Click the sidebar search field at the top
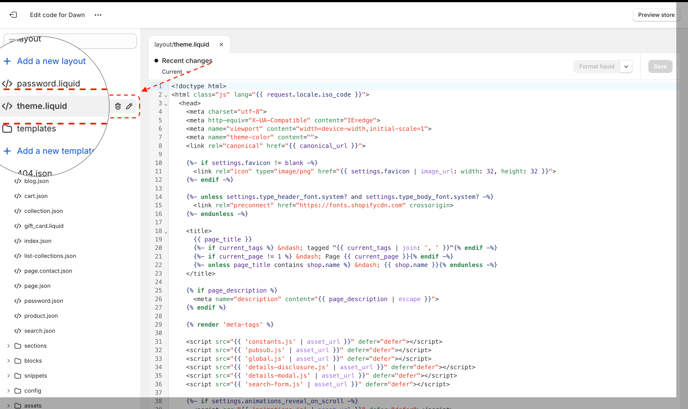 click(x=70, y=40)
